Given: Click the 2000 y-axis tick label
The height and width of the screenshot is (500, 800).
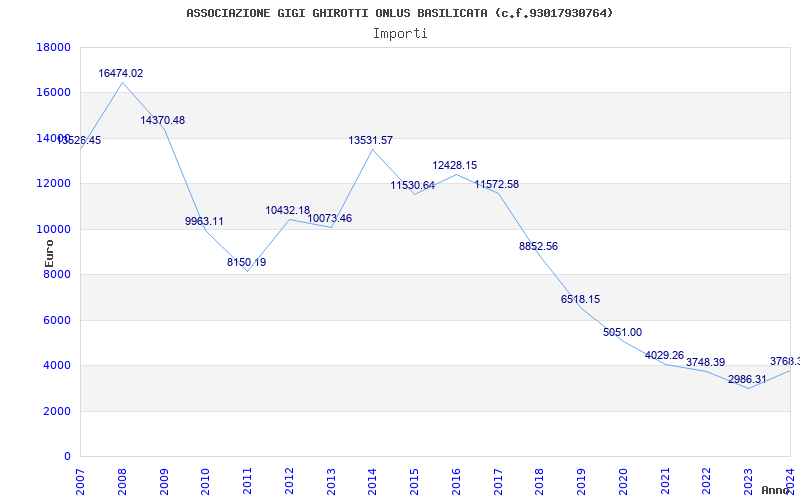Looking at the screenshot, I should (57, 411).
